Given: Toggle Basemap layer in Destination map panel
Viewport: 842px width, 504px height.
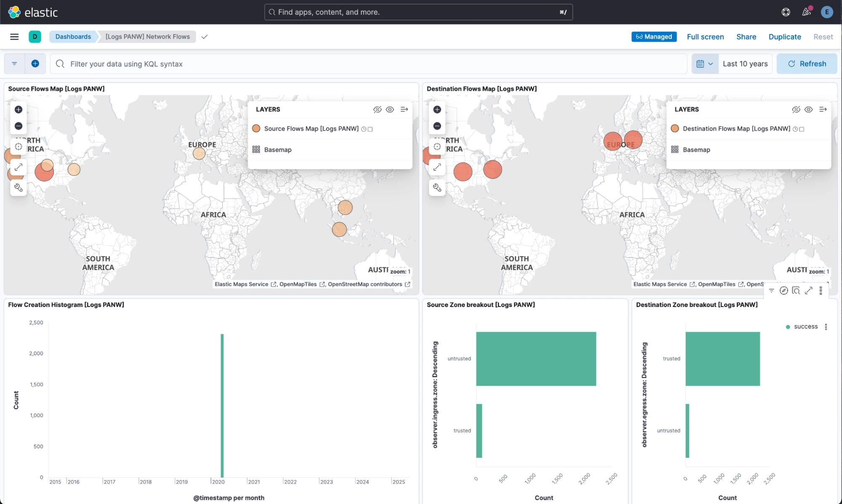Looking at the screenshot, I should [x=696, y=150].
